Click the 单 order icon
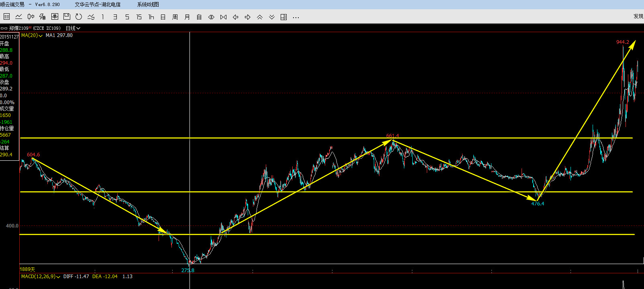This screenshot has width=644, height=289. pos(55,17)
